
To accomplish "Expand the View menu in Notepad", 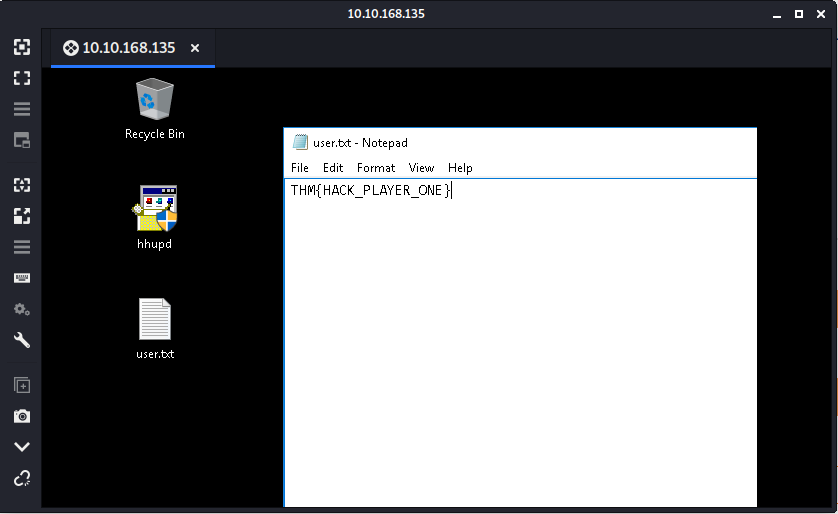I will tap(421, 168).
